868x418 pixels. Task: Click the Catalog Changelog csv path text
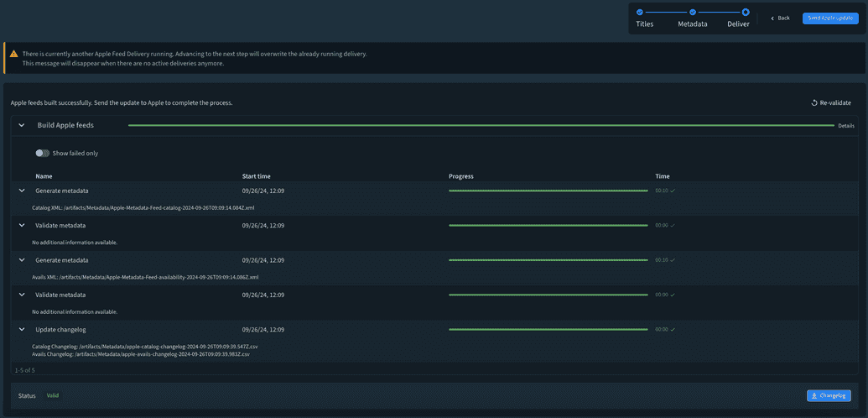145,347
